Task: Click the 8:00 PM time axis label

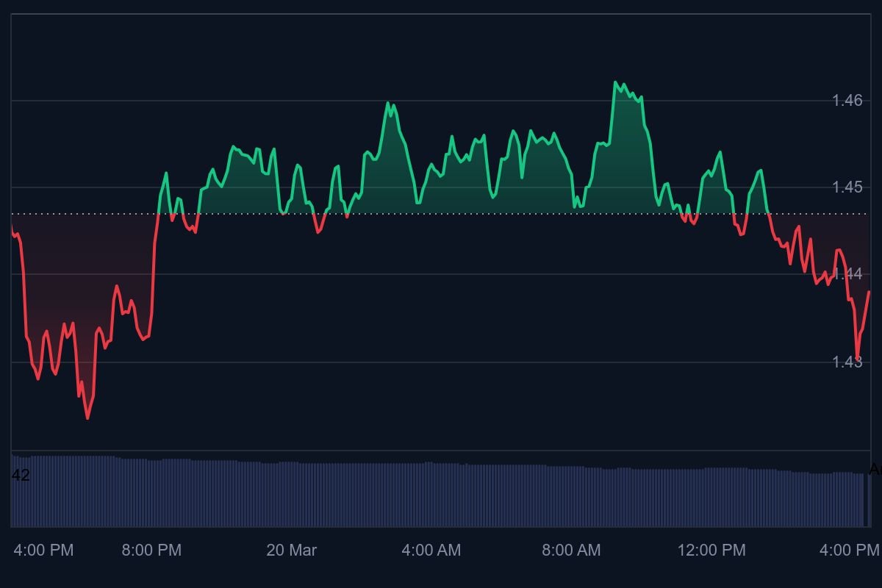Action: (151, 550)
